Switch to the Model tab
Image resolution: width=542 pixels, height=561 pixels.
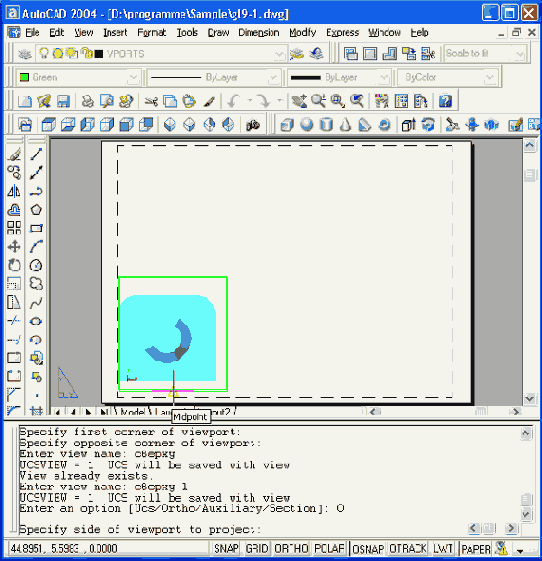(132, 412)
